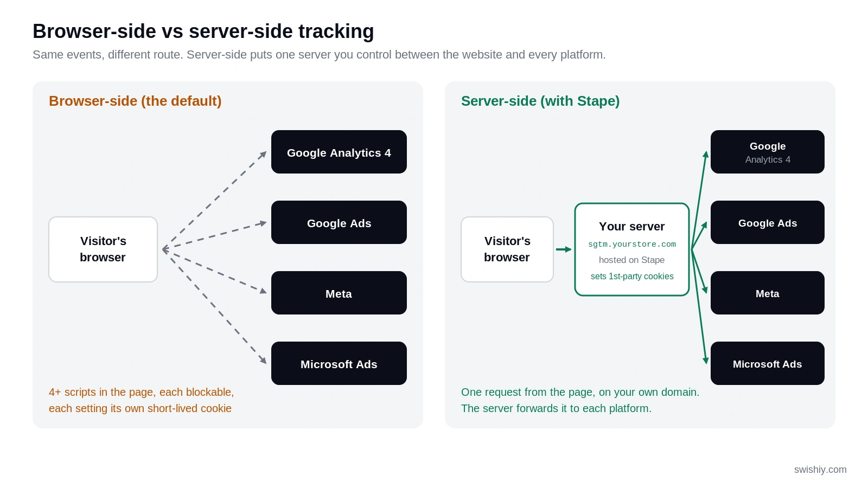Image resolution: width=868 pixels, height=488 pixels.
Task: Click 'One request from the page' caption line
Action: 580,392
